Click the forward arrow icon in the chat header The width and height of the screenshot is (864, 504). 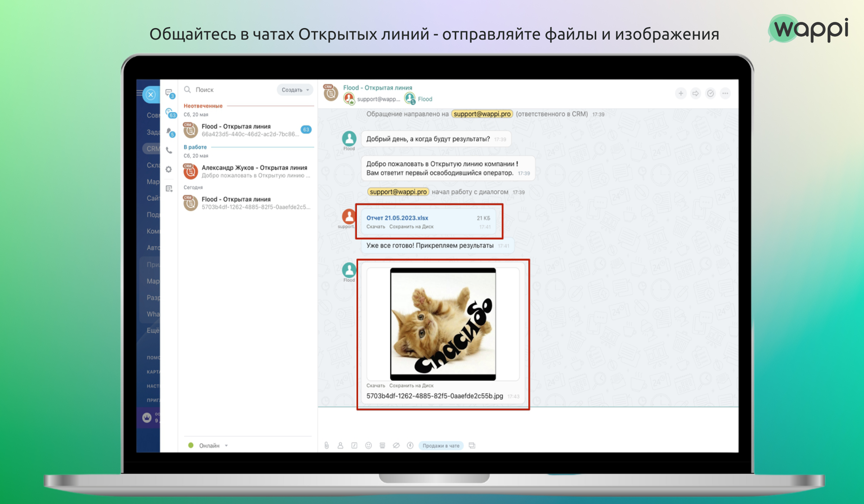(x=696, y=94)
